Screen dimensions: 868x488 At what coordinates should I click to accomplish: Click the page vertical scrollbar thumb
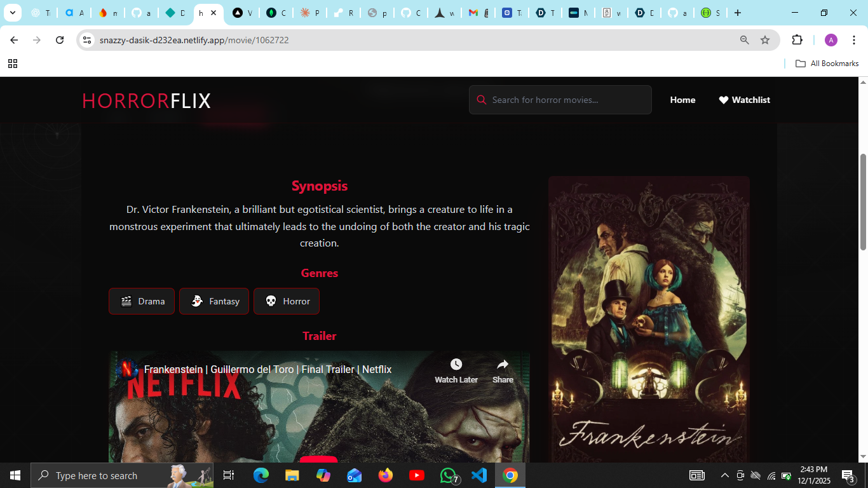tap(863, 202)
